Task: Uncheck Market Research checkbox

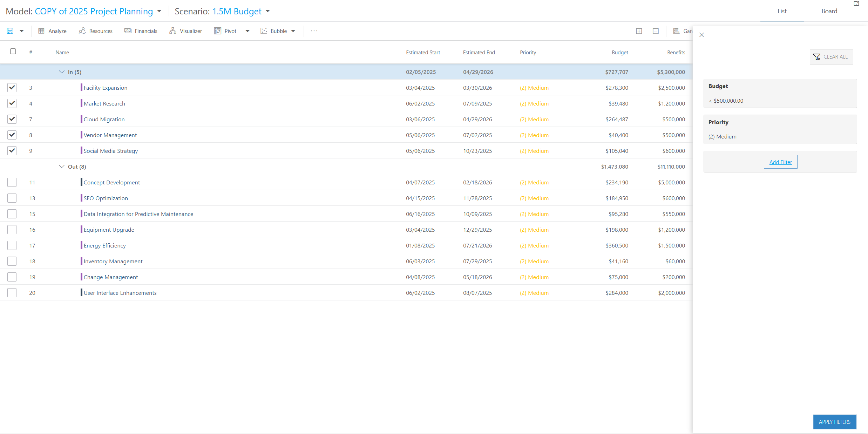Action: (x=12, y=103)
